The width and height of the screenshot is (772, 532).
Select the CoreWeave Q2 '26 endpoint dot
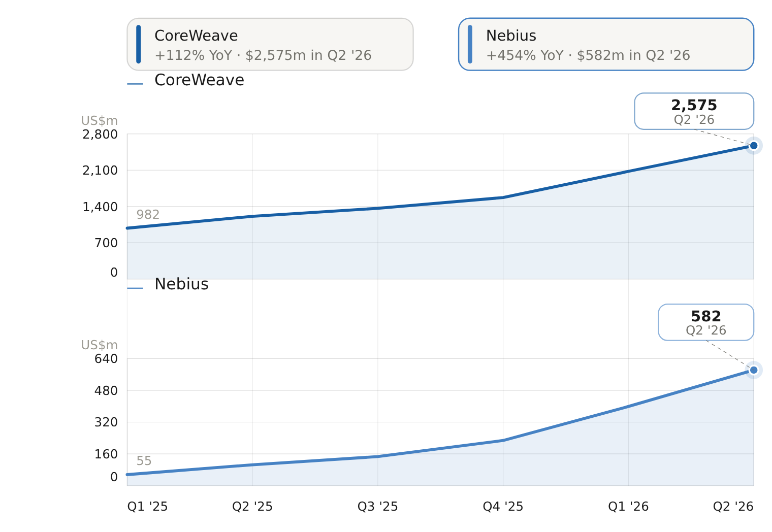(x=754, y=146)
